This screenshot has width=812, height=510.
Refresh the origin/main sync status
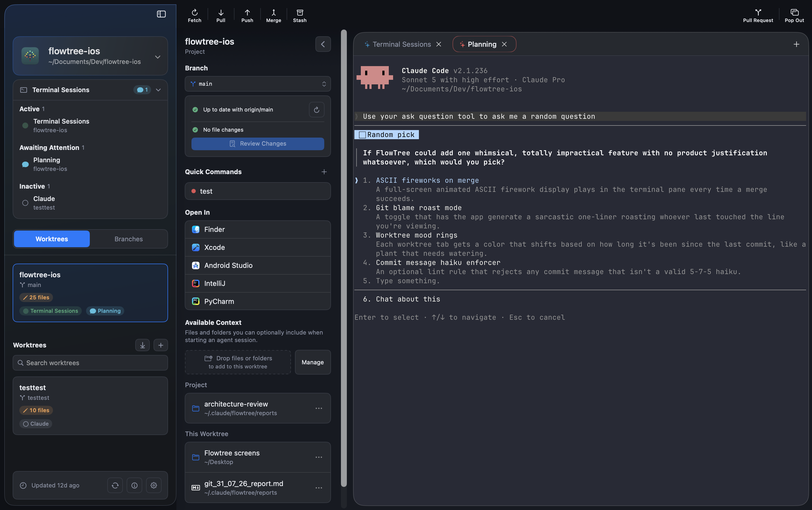click(316, 110)
